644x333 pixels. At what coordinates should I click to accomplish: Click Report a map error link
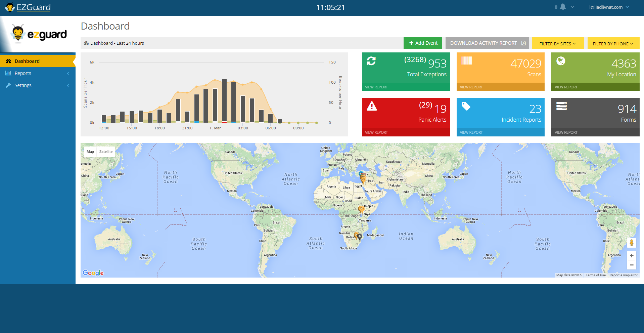(624, 275)
